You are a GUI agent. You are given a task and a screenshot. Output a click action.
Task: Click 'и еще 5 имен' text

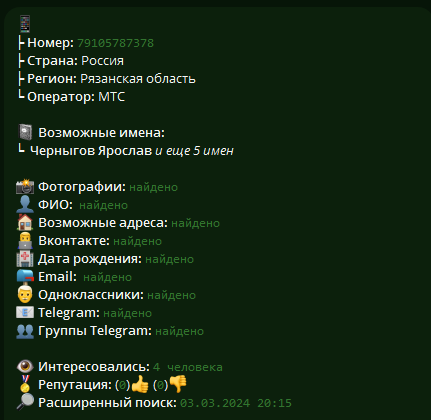194,151
